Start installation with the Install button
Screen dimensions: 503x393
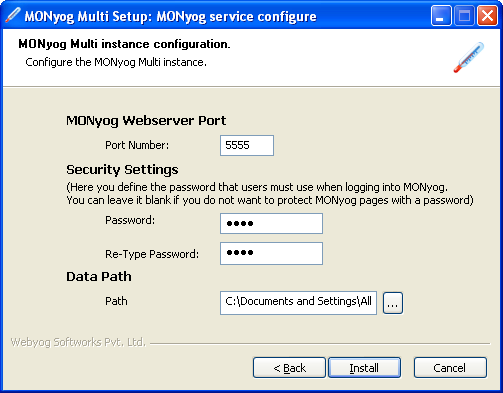[364, 368]
